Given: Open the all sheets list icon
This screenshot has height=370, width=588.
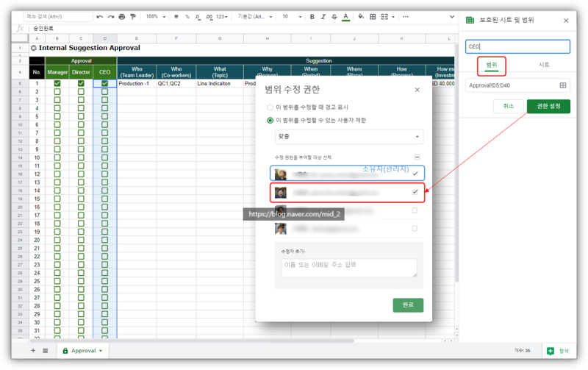Looking at the screenshot, I should click(46, 350).
